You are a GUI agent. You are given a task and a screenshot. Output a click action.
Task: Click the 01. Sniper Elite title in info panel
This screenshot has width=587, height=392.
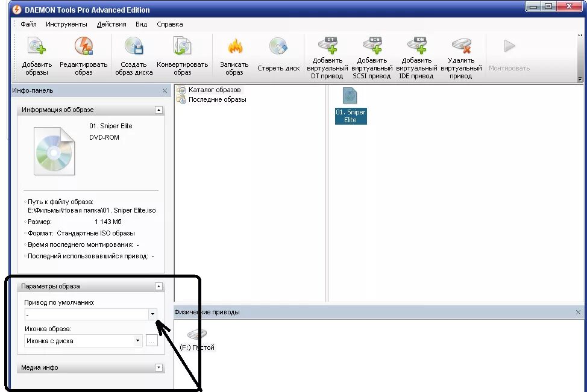[x=111, y=126]
